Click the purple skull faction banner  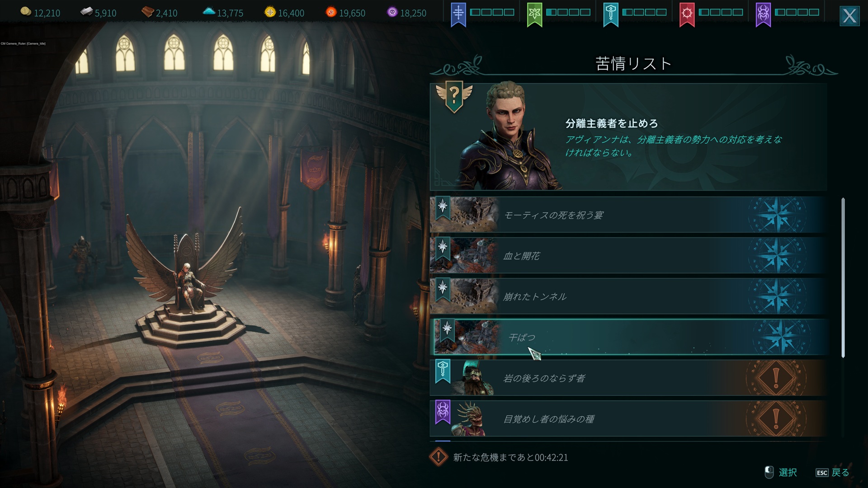[x=763, y=14]
